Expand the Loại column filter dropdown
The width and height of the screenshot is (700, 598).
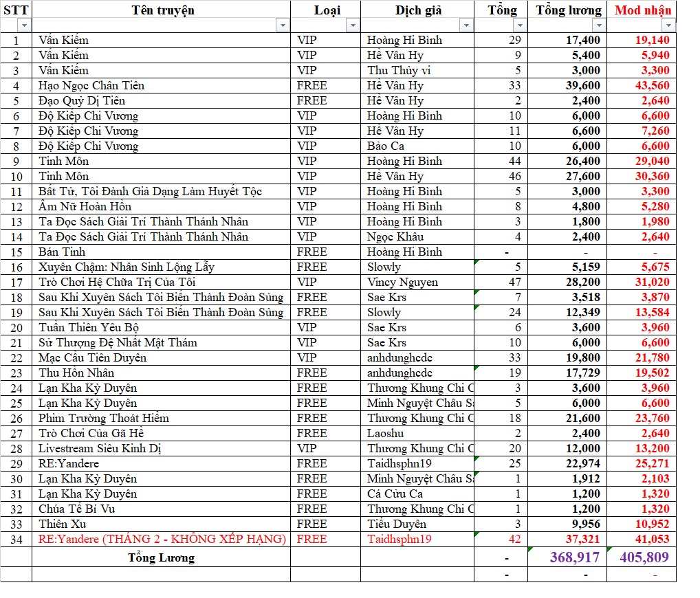[x=353, y=25]
